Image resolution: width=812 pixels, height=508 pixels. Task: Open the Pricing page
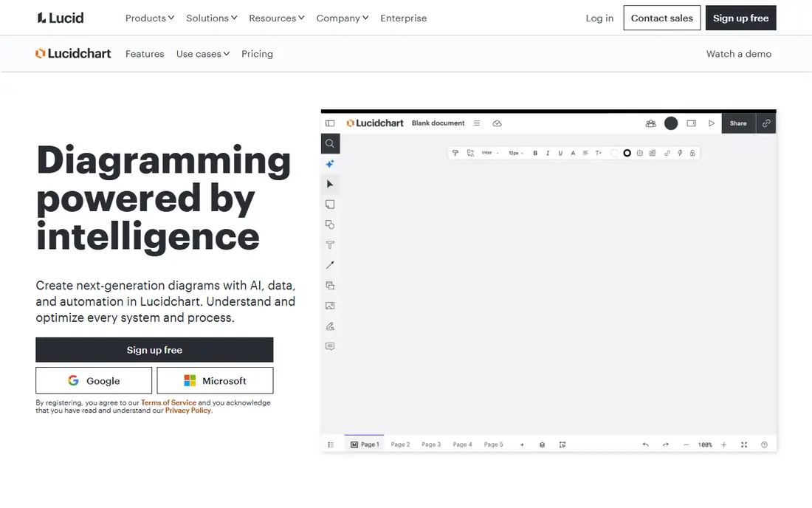click(257, 54)
